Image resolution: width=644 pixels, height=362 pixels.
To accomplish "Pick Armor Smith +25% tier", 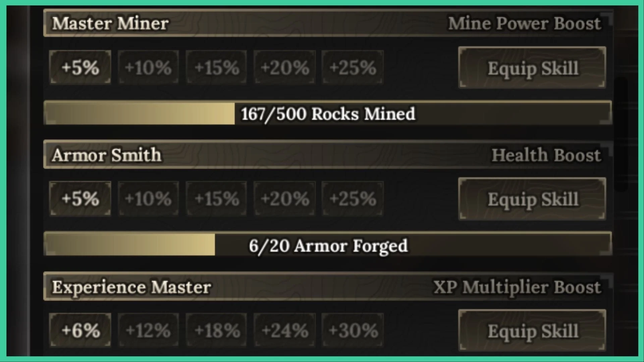I will pos(353,198).
